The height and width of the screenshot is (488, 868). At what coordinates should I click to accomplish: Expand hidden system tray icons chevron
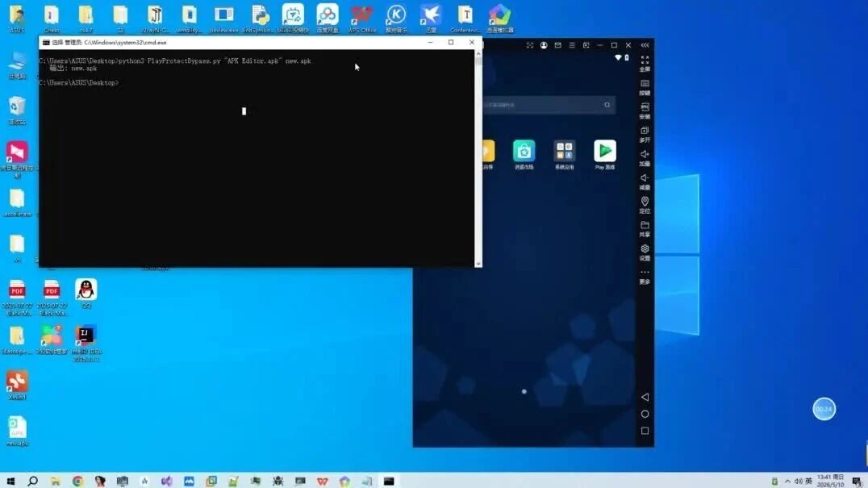[787, 482]
